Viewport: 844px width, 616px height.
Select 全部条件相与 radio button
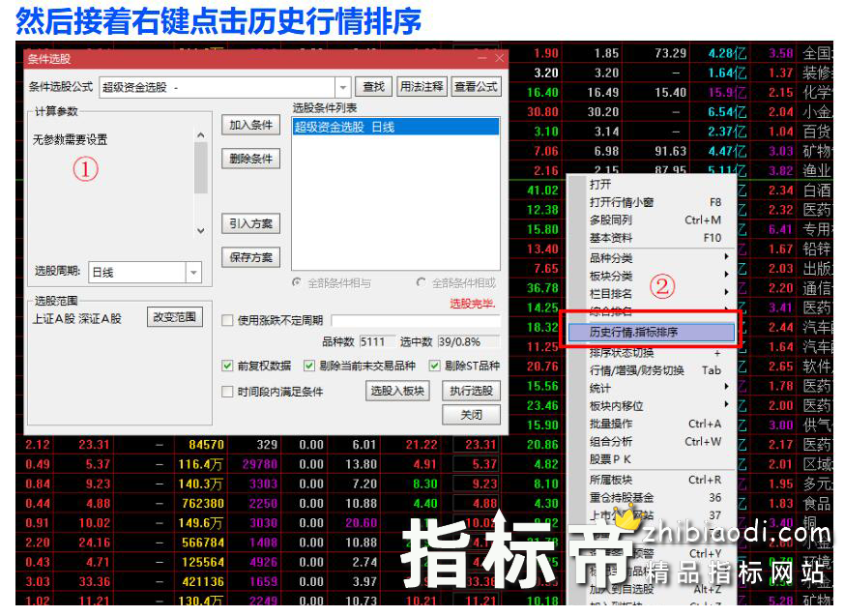pos(297,282)
